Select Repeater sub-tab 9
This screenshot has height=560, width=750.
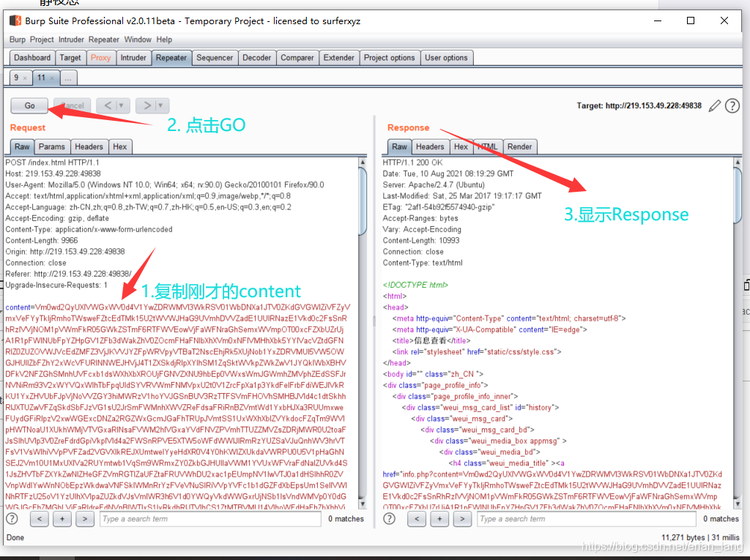pyautogui.click(x=16, y=78)
